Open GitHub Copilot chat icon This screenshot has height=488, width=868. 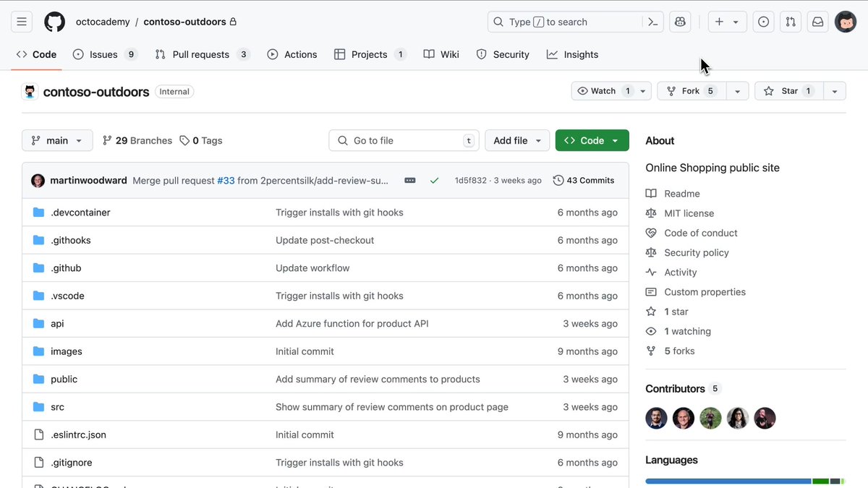(680, 22)
